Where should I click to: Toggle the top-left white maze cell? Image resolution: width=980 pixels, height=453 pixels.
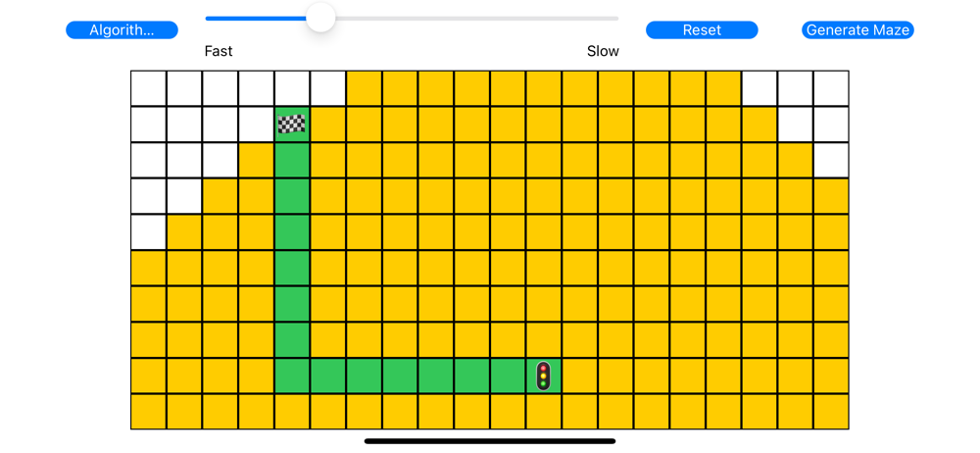[x=149, y=88]
